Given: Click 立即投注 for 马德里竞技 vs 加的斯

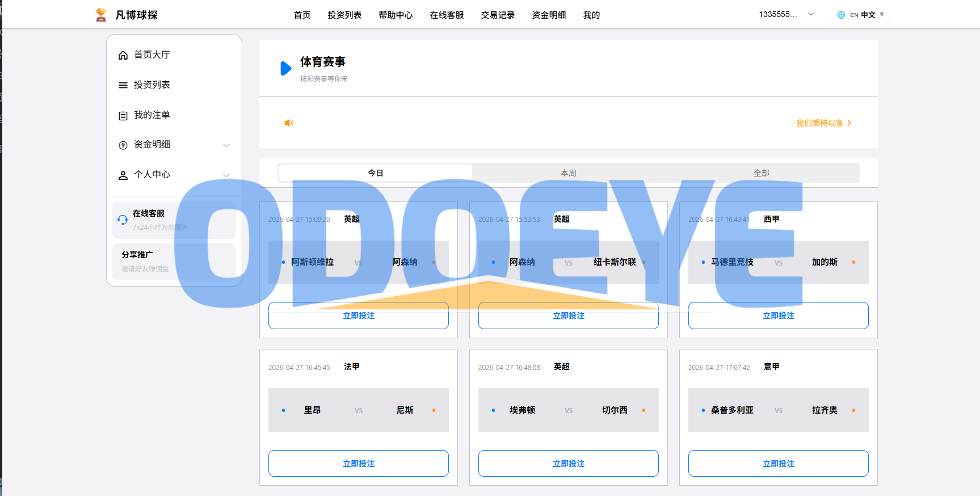Looking at the screenshot, I should [779, 316].
